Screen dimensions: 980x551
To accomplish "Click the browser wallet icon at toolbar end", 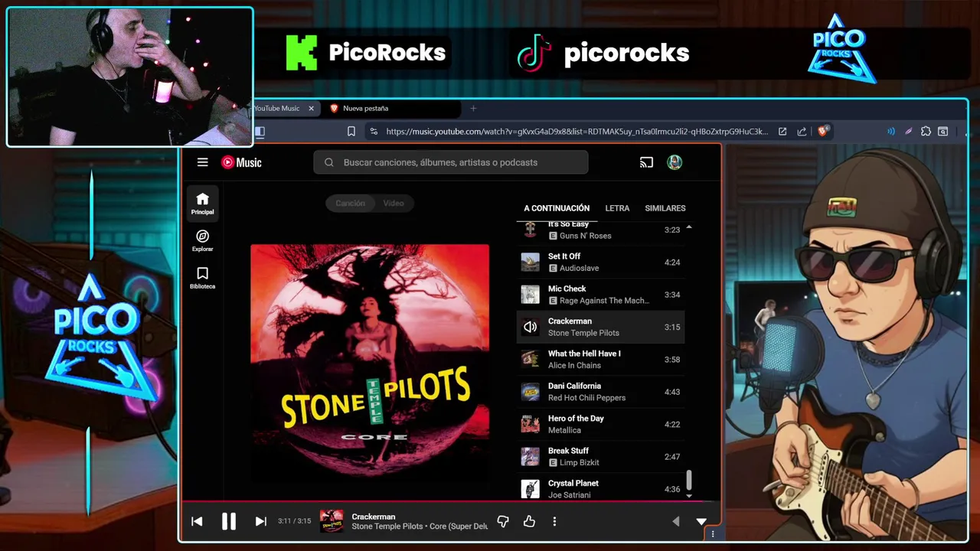I will click(943, 132).
